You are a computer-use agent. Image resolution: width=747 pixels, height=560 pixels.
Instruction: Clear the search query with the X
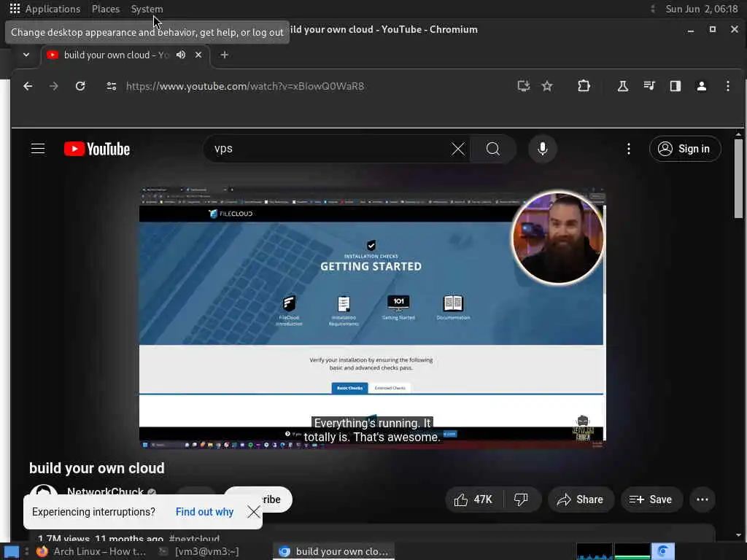pyautogui.click(x=458, y=149)
